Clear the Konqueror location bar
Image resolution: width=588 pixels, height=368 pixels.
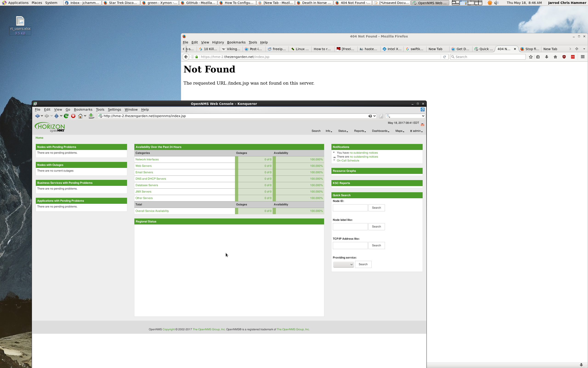[x=370, y=116]
